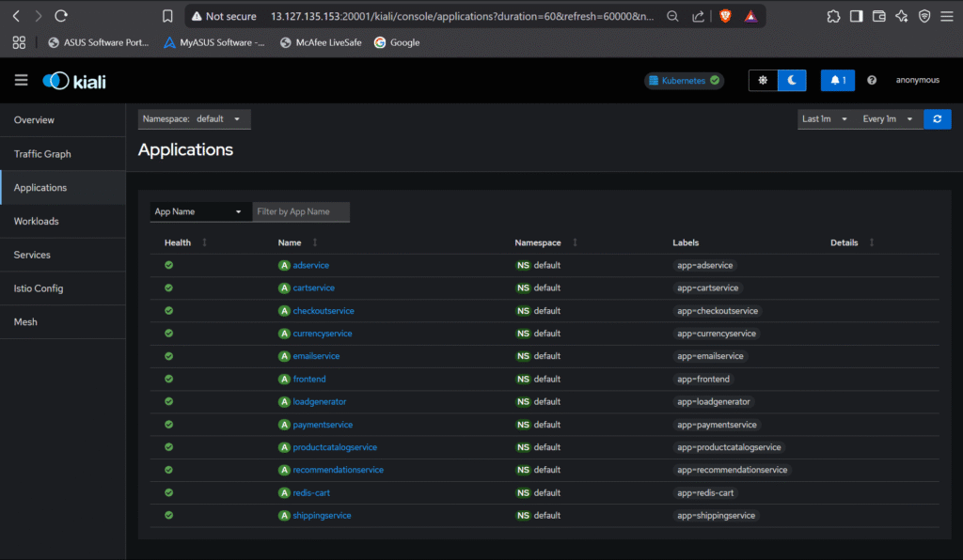
Task: Click the NS badge in the emailservice row
Action: pyautogui.click(x=523, y=356)
